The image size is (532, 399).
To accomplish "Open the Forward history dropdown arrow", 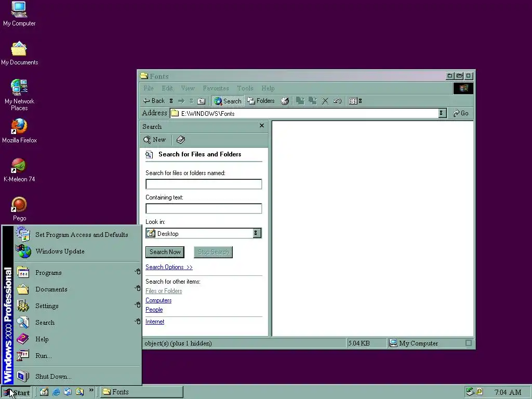I will tap(191, 101).
